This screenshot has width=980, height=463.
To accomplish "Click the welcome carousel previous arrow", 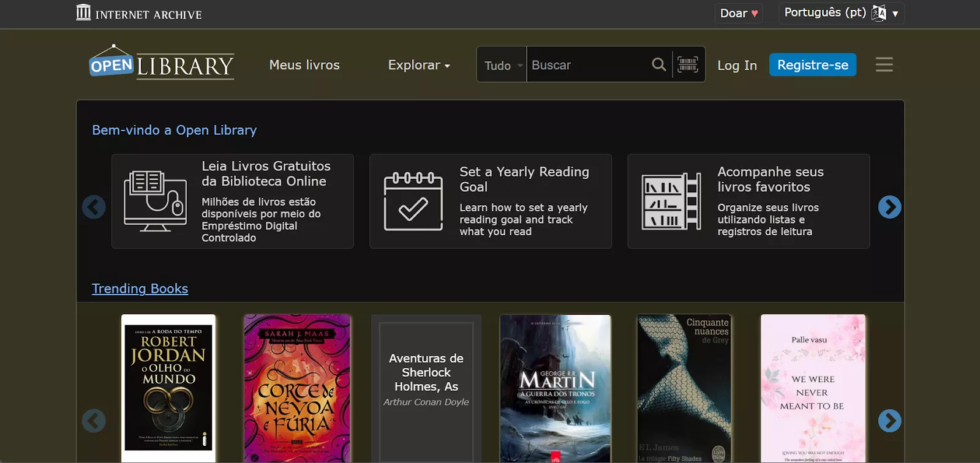I will 94,207.
